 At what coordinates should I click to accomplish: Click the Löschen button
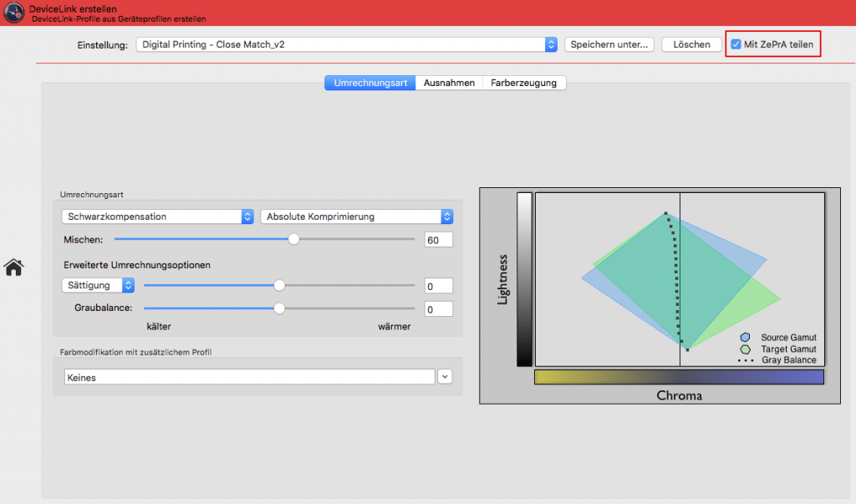tap(691, 43)
